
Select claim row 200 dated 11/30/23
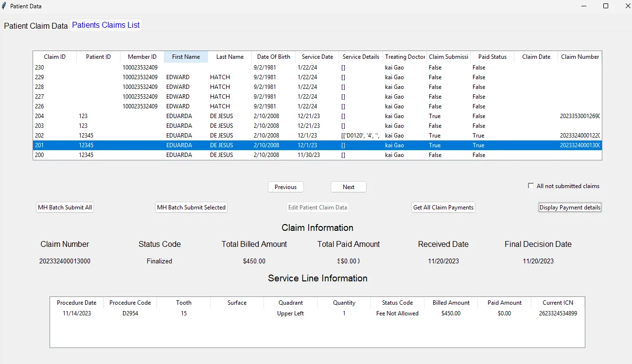coord(194,155)
